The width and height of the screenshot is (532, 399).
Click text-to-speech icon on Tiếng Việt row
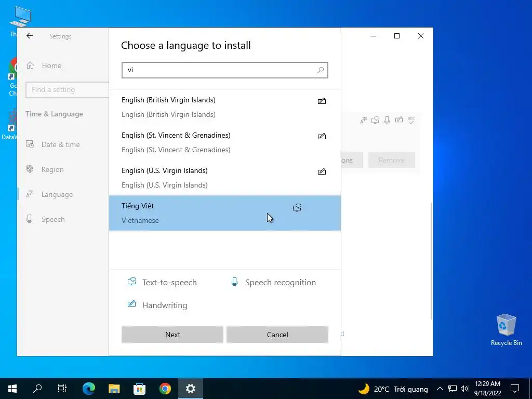click(297, 207)
